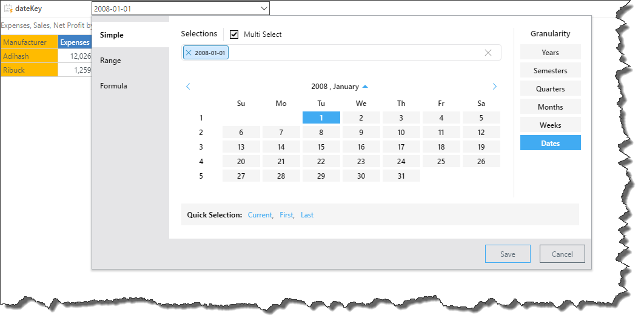The image size is (644, 324).
Task: Go to previous month using left arrow
Action: tap(188, 87)
